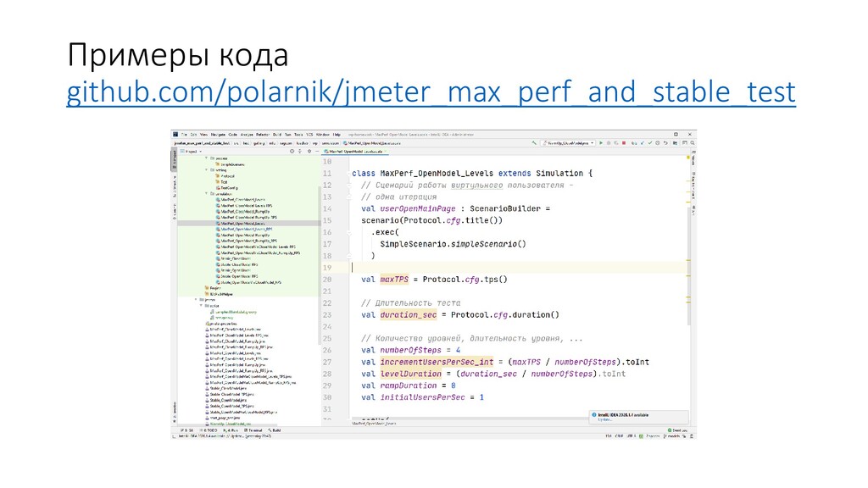Open the run configuration dropdown
Viewport: 868px width, 488px height.
click(568, 142)
